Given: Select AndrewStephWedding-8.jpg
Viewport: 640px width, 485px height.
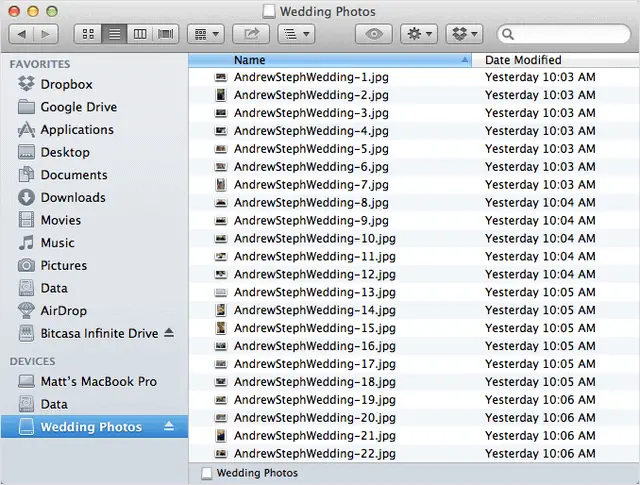Looking at the screenshot, I should (x=414, y=203).
